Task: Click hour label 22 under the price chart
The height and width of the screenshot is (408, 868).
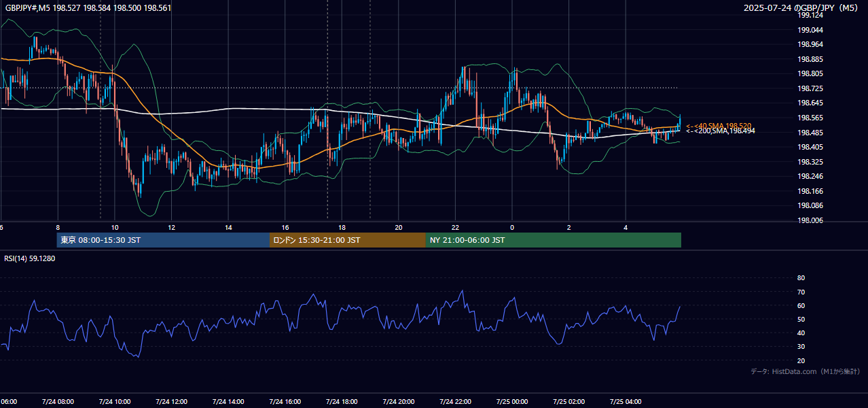Action: point(455,228)
